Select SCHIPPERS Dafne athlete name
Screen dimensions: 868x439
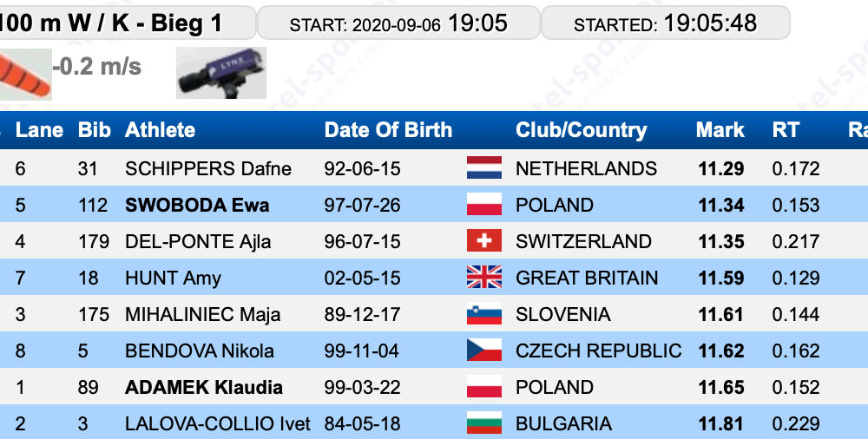(x=208, y=168)
